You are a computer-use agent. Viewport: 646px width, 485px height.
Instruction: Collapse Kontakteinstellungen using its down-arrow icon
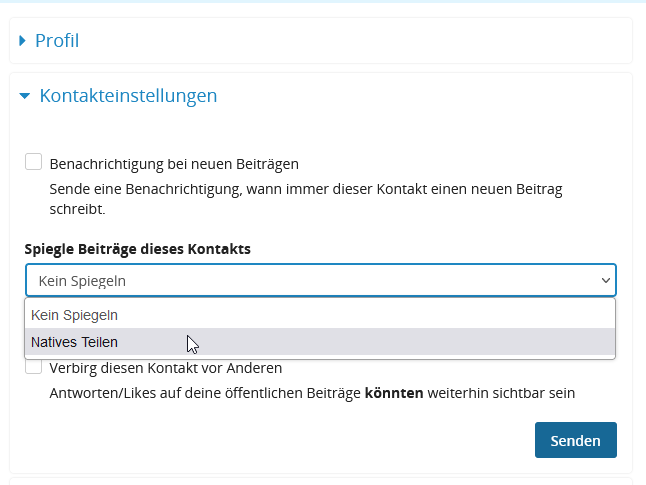point(25,97)
